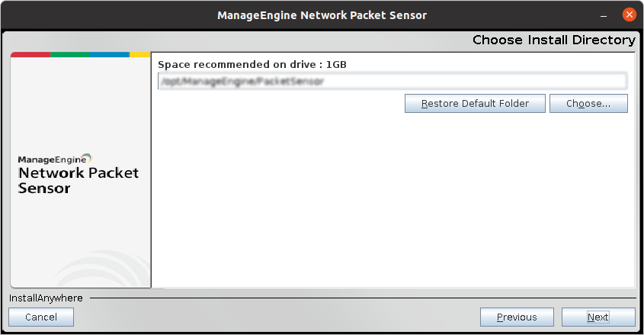Click the window title bar text
The height and width of the screenshot is (335, 644).
coord(322,14)
